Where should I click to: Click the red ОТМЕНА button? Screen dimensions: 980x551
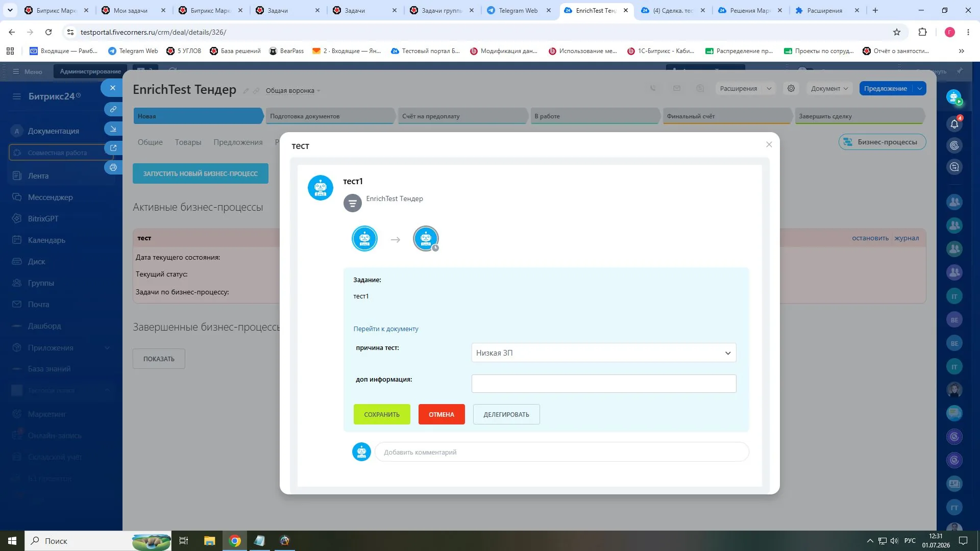442,414
